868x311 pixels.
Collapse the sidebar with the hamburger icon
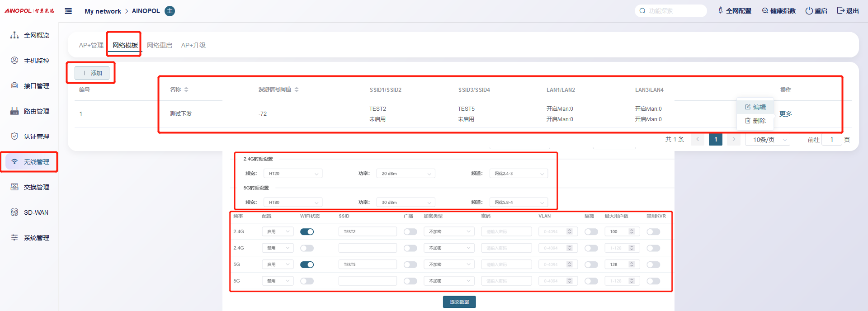click(68, 11)
